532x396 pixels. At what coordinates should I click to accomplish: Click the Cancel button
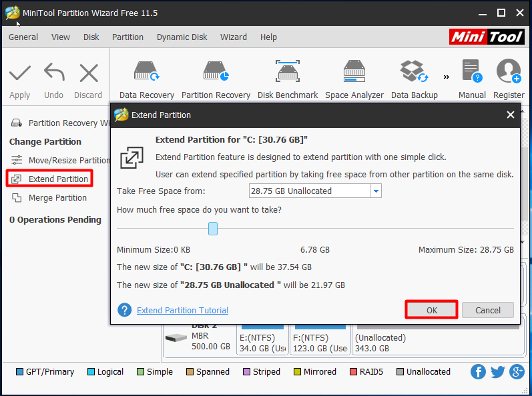pos(487,310)
